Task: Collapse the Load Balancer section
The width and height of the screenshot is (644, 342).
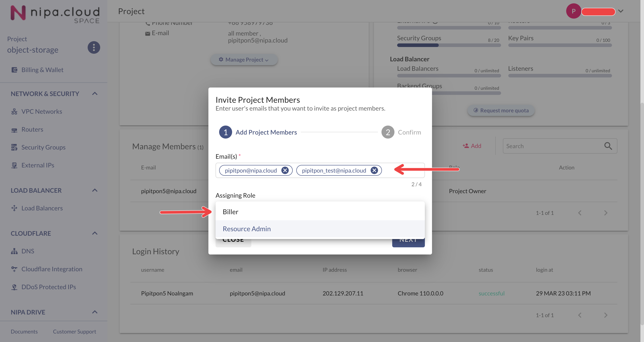Action: tap(95, 190)
